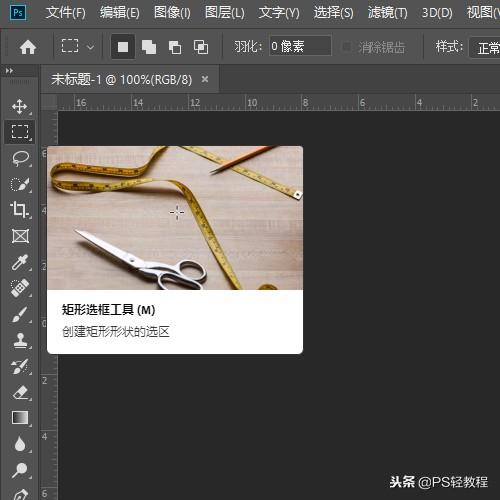
Task: Toggle the 消除锯齿 anti-alias checkbox
Action: coord(347,47)
